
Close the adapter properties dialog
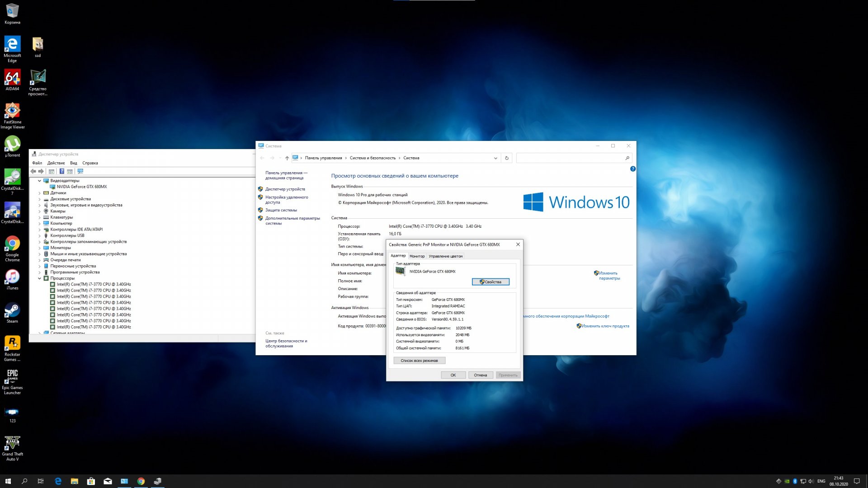[518, 244]
